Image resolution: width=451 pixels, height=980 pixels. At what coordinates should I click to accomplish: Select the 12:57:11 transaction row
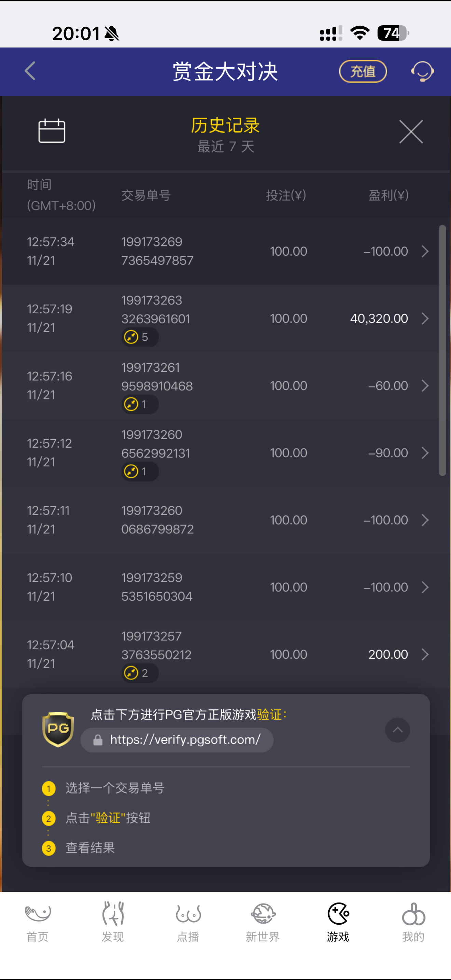(x=221, y=520)
